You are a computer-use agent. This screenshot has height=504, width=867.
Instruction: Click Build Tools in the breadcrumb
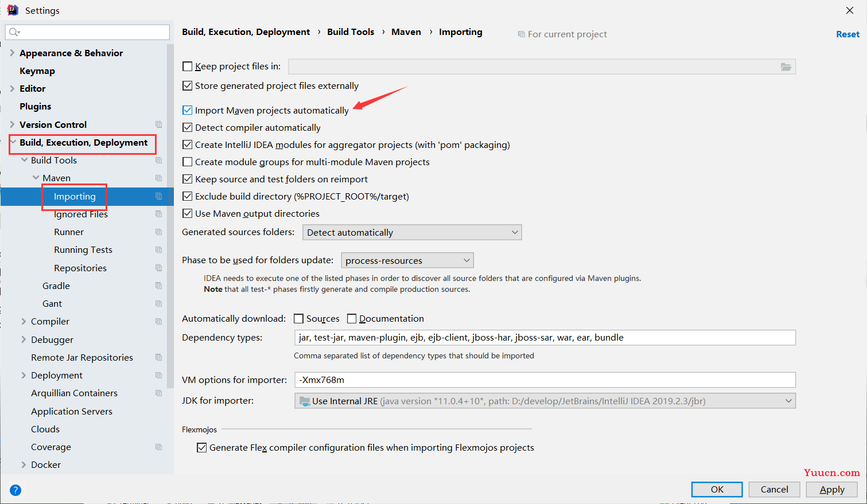point(351,32)
